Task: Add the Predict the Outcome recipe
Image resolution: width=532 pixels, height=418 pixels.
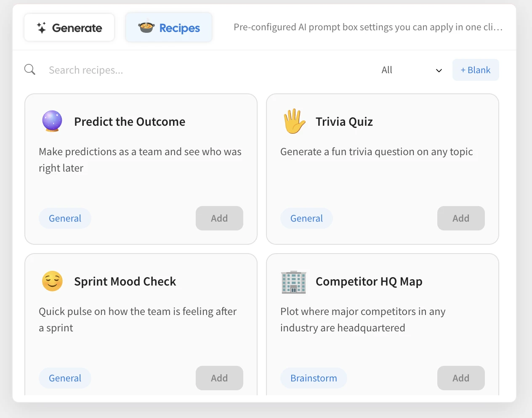Action: click(219, 218)
